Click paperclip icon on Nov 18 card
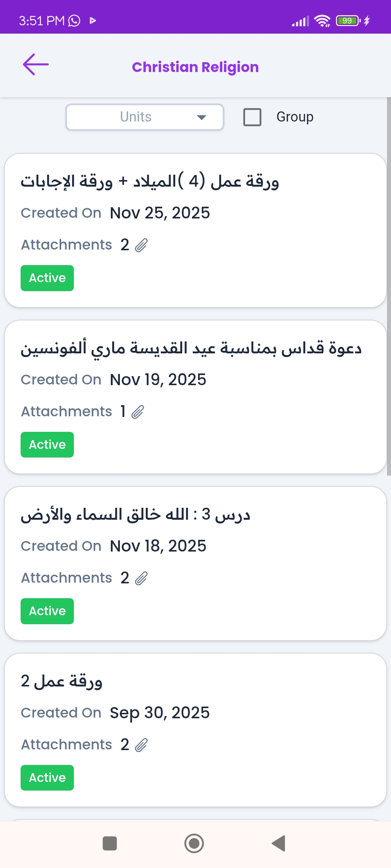This screenshot has width=391, height=868. pyautogui.click(x=141, y=578)
